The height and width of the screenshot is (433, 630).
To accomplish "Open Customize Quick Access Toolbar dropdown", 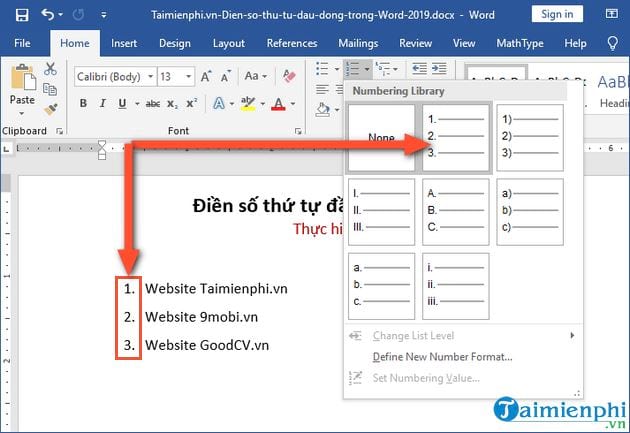I will coord(104,15).
